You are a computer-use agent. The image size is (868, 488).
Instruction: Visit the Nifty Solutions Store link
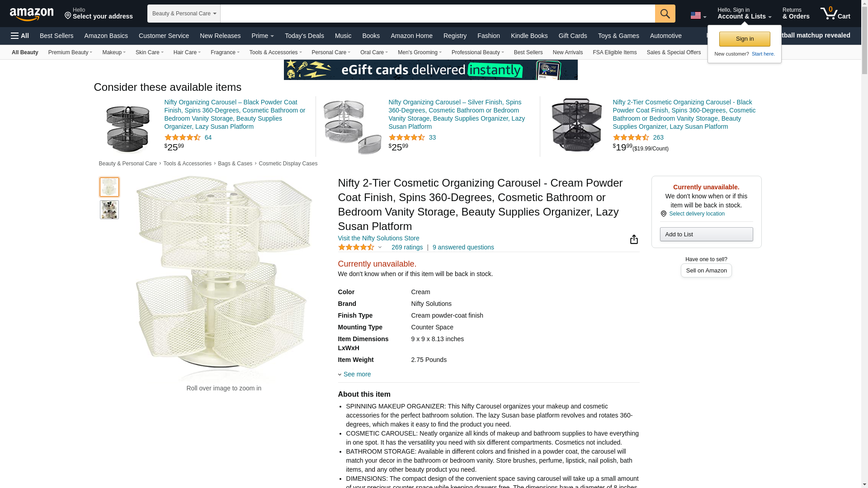[378, 238]
